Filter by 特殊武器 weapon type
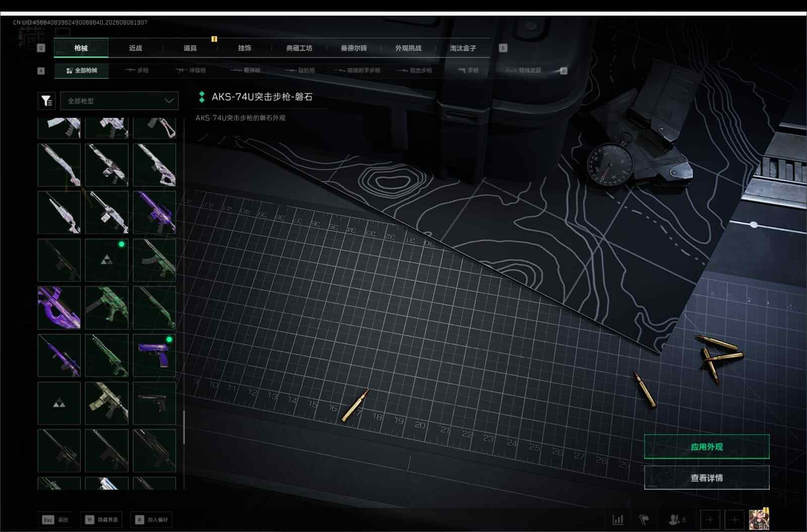Image resolution: width=807 pixels, height=532 pixels. (523, 71)
